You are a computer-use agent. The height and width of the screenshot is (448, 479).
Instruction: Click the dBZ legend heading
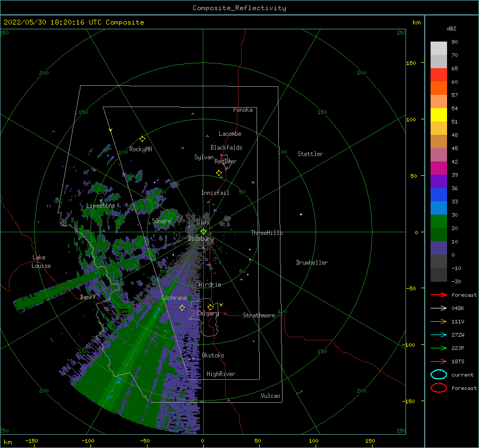[x=451, y=28]
